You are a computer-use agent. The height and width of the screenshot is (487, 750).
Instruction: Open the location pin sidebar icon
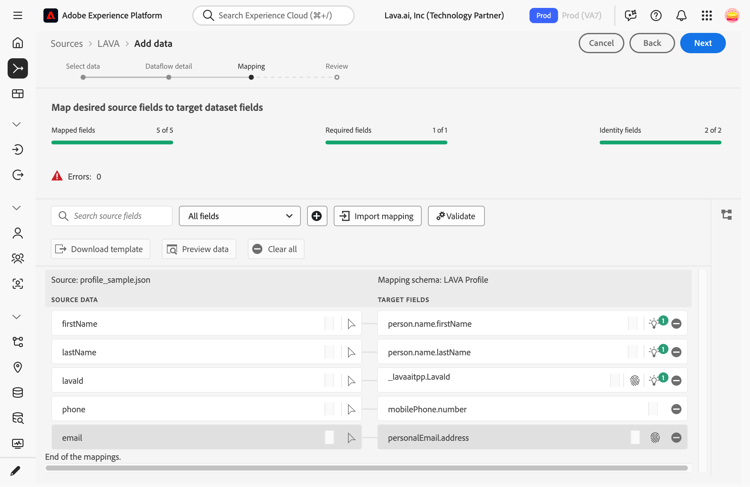click(18, 367)
